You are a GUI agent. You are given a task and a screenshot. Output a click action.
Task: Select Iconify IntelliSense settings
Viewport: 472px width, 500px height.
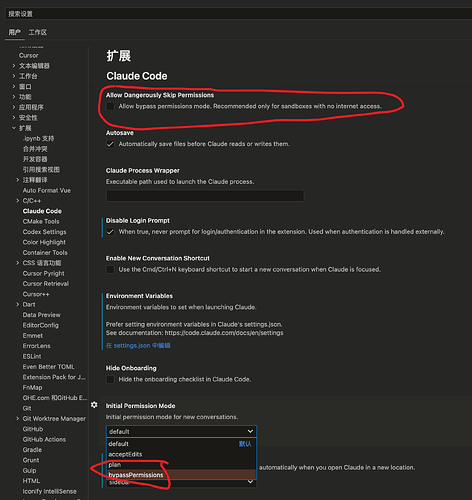pyautogui.click(x=50, y=491)
